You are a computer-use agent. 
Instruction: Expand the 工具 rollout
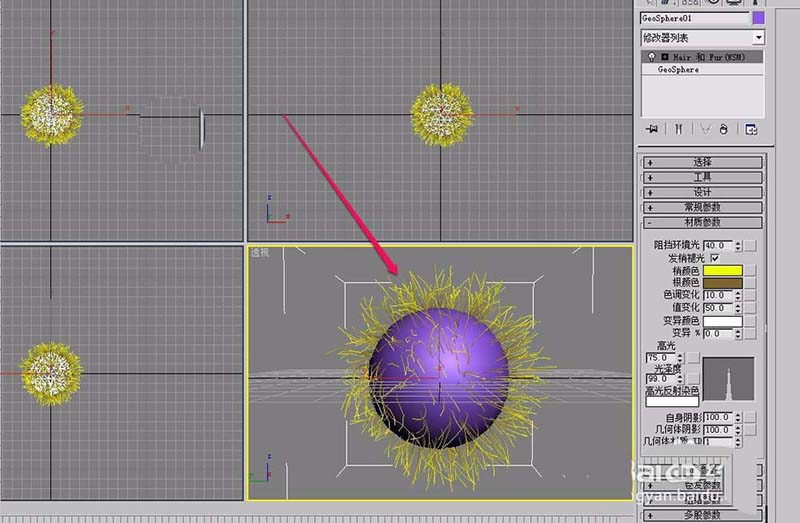point(703,177)
